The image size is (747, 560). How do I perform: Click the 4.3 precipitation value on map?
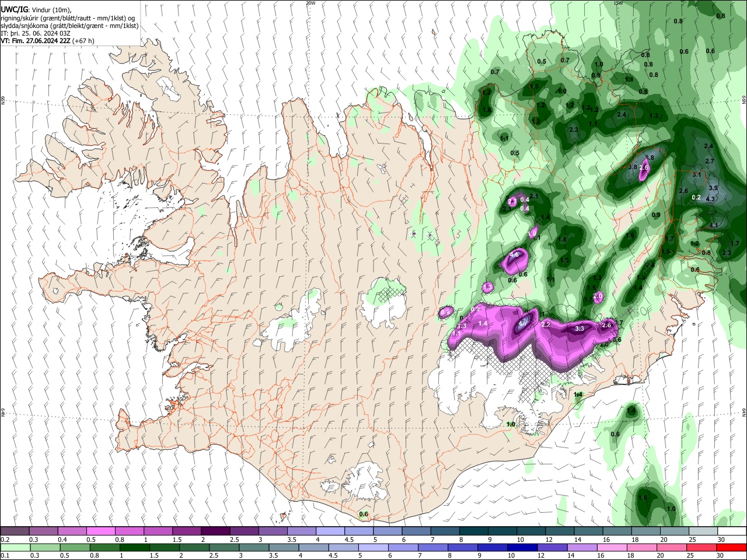coord(710,199)
